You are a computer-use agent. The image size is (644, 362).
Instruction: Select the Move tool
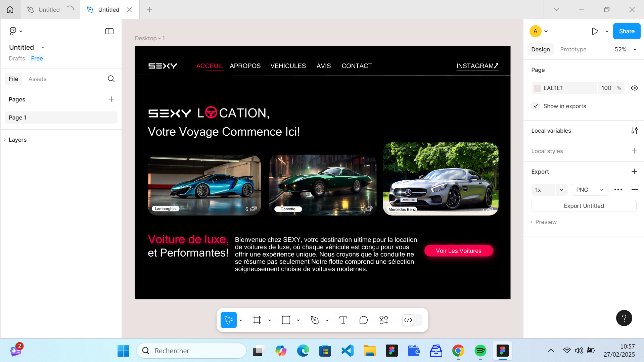229,320
